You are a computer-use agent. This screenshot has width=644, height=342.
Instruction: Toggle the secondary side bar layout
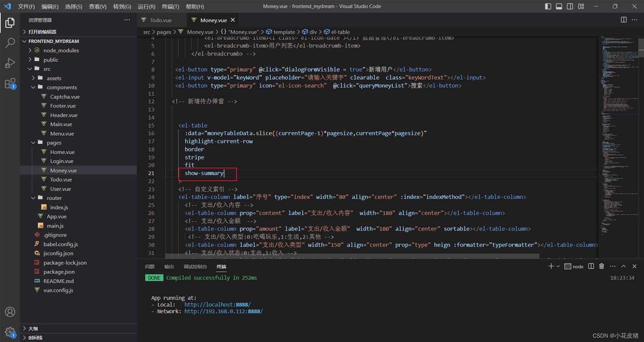tap(570, 6)
